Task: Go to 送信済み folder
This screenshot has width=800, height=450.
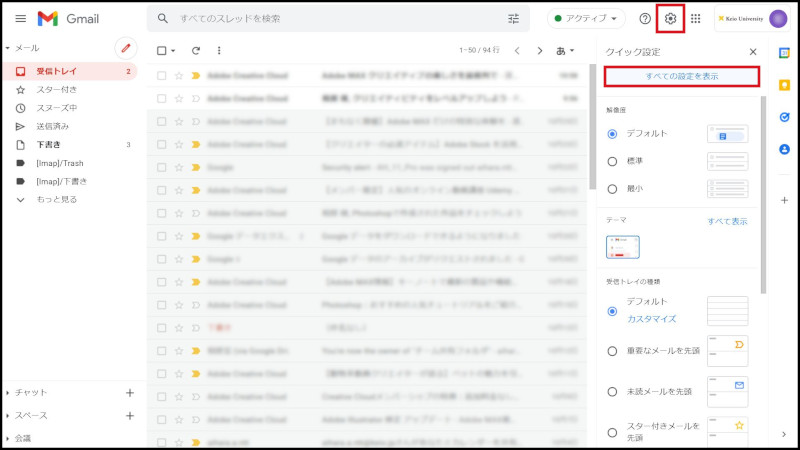Action: click(x=53, y=126)
